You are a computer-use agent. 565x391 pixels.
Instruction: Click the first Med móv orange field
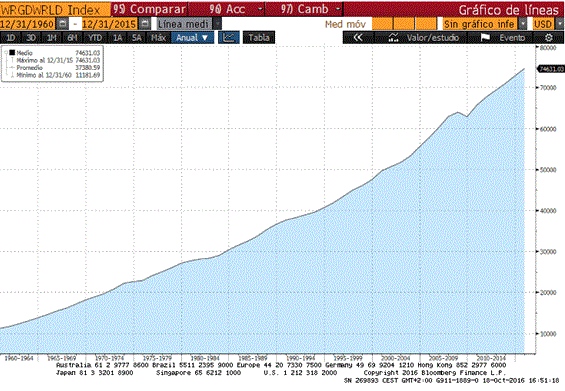click(382, 24)
